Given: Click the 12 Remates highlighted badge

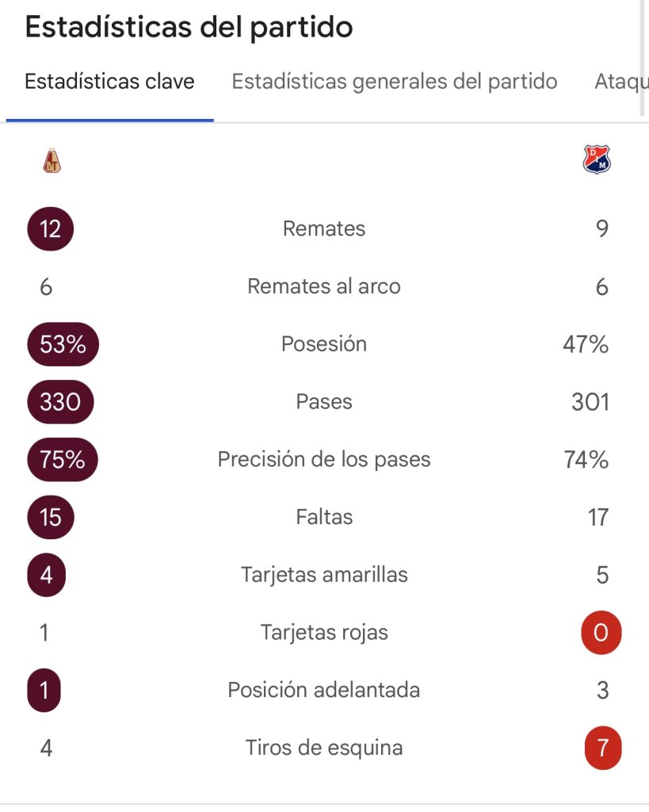Looking at the screenshot, I should click(50, 229).
